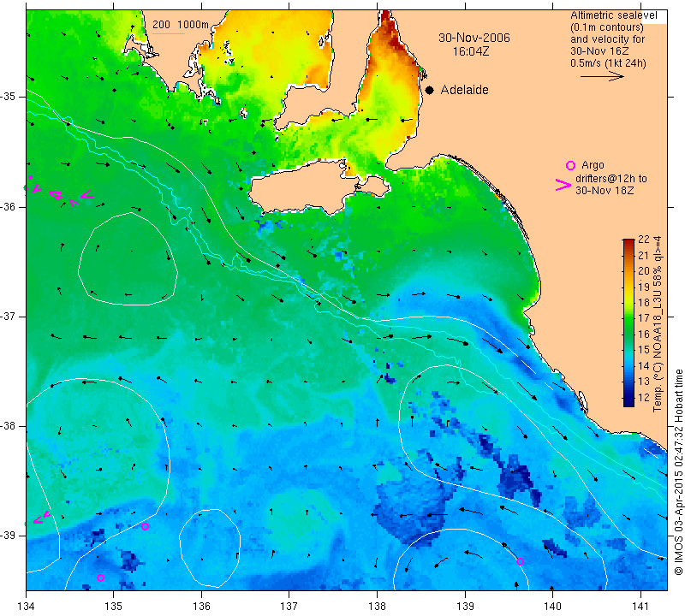The height and width of the screenshot is (616, 685).
Task: Click longitude axis label '140'
Action: [552, 606]
